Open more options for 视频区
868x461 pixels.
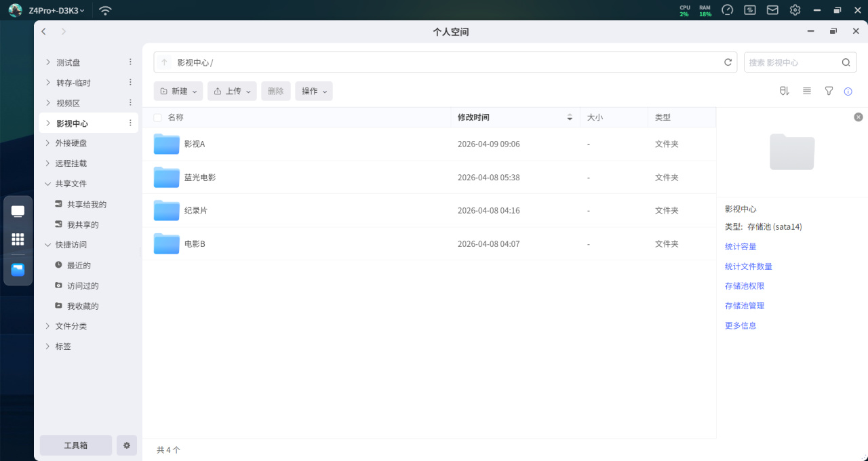(130, 103)
